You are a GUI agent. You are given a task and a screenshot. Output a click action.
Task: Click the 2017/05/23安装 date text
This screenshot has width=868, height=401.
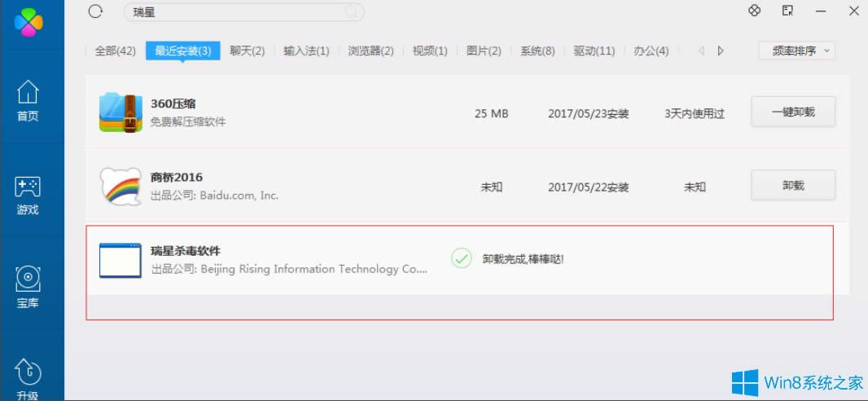pos(589,113)
